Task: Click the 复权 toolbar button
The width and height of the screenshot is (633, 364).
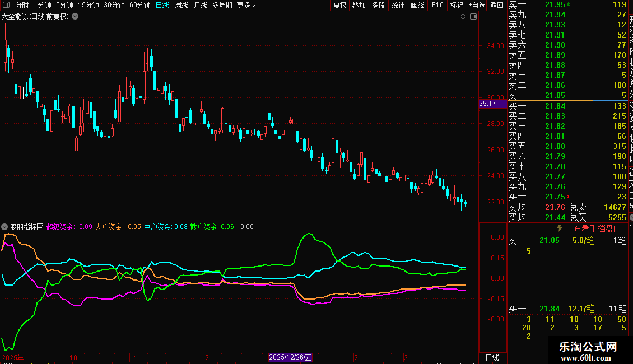Action: pyautogui.click(x=340, y=6)
